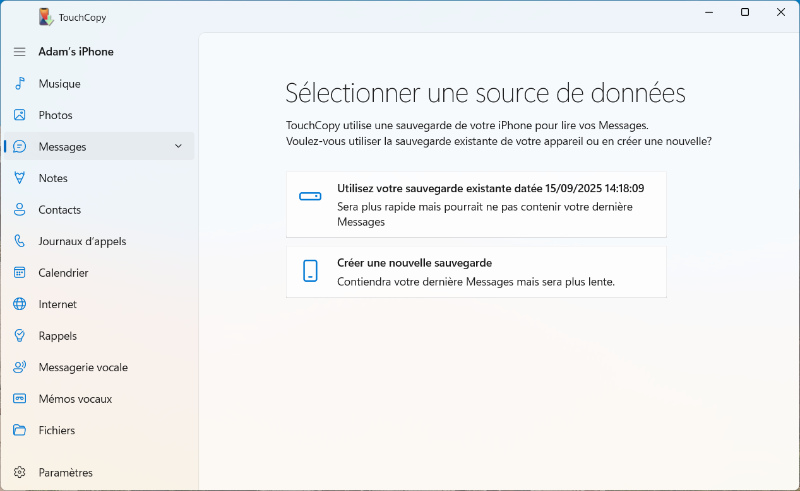Click the Messagerie vocale icon
This screenshot has width=800, height=491.
(19, 367)
